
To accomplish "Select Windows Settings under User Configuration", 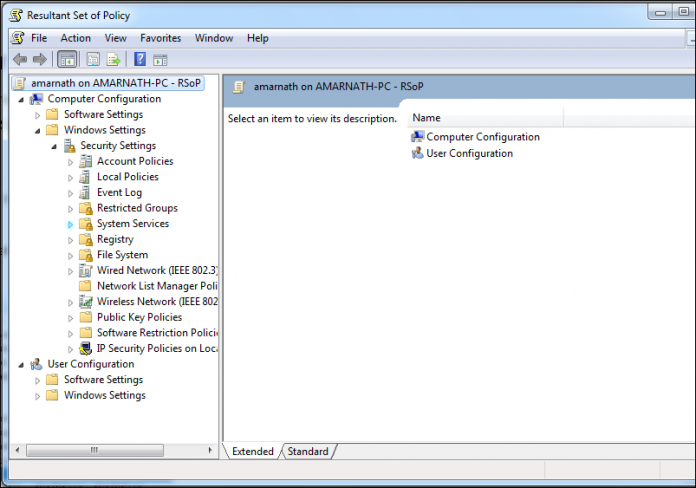I will (105, 395).
